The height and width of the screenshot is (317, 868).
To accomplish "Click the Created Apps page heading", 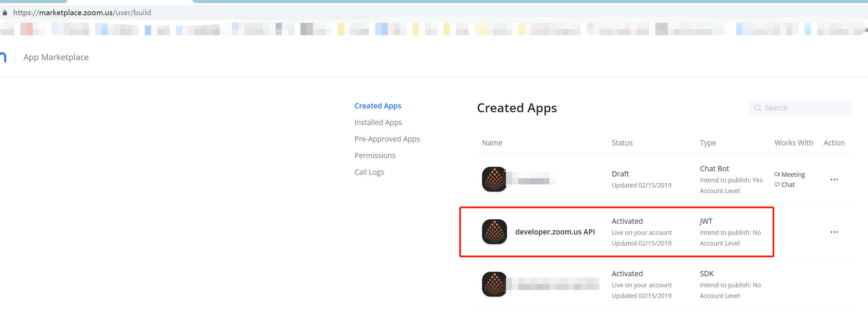I will tap(517, 108).
